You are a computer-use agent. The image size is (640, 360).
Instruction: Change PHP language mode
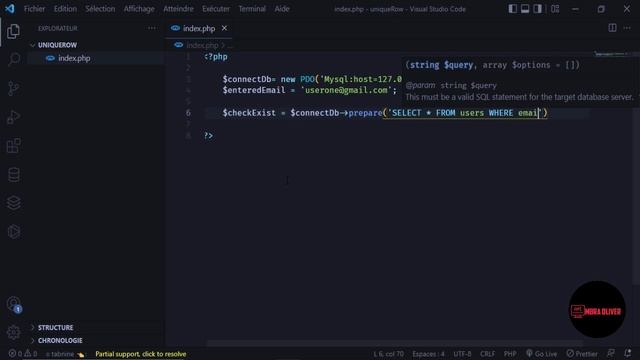click(x=510, y=354)
